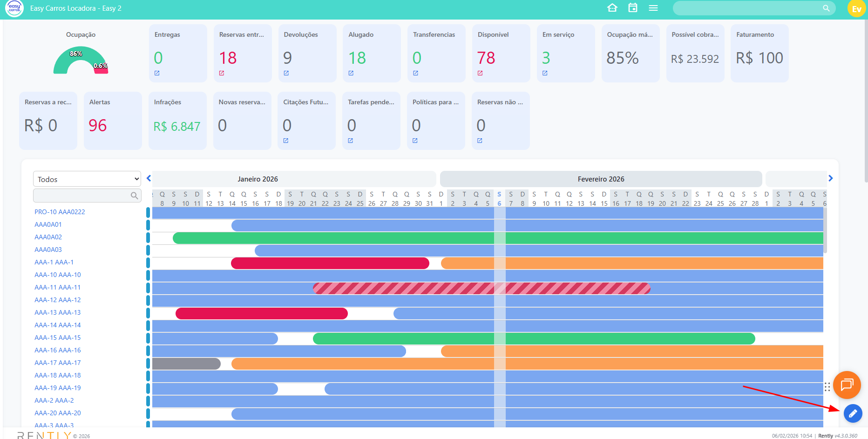Click the vehicle search input field
868x439 pixels.
pos(82,196)
